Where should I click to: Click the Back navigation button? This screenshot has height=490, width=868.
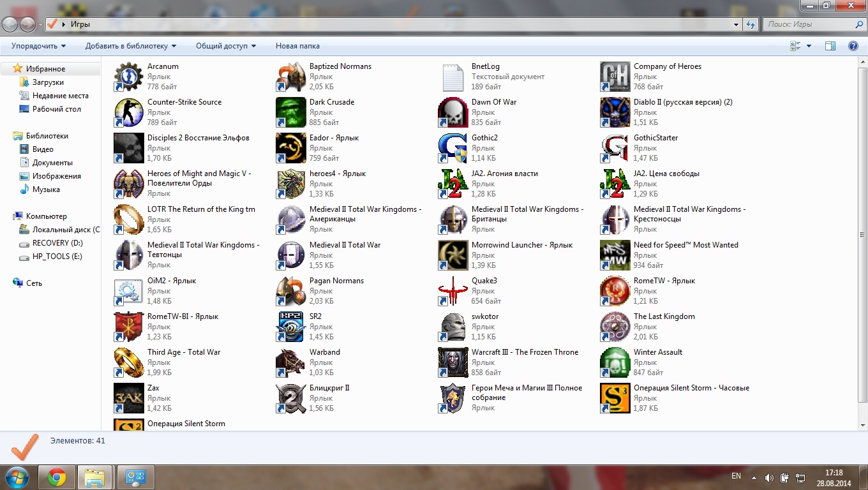pyautogui.click(x=10, y=24)
